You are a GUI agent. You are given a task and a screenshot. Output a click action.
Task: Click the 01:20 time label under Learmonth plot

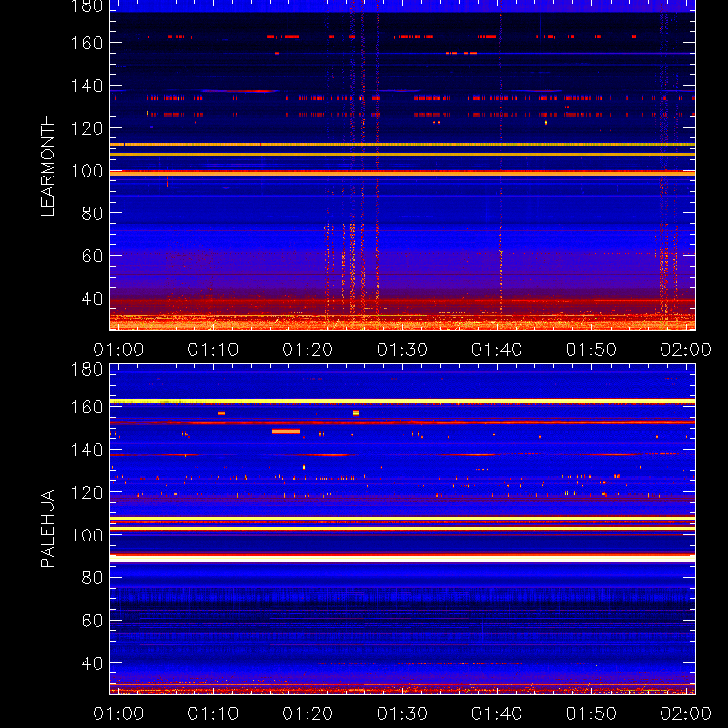(x=308, y=349)
